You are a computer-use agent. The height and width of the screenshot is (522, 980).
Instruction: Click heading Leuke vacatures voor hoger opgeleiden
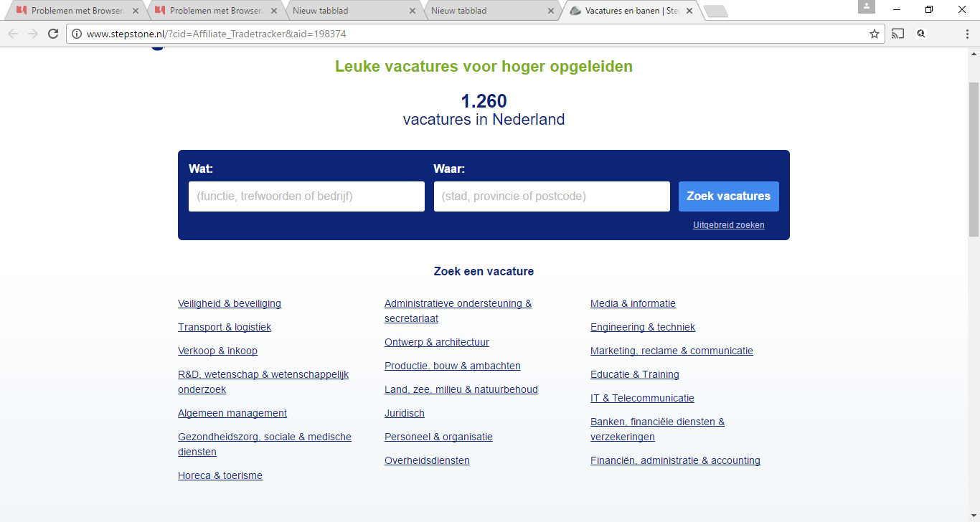click(x=484, y=67)
